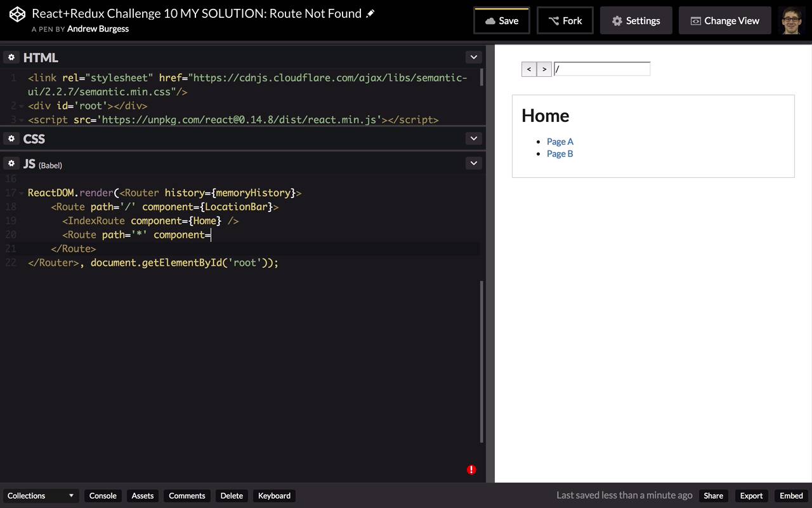812x508 pixels.
Task: Click the pen title text
Action: [x=197, y=13]
